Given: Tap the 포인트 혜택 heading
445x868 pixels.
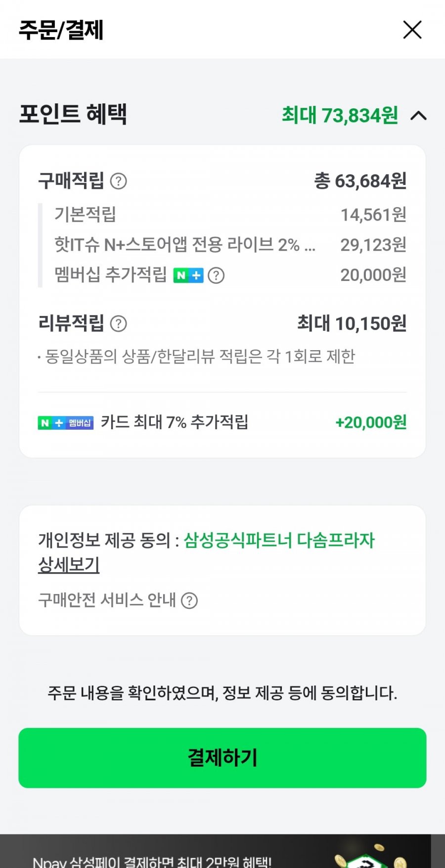Looking at the screenshot, I should click(x=73, y=114).
